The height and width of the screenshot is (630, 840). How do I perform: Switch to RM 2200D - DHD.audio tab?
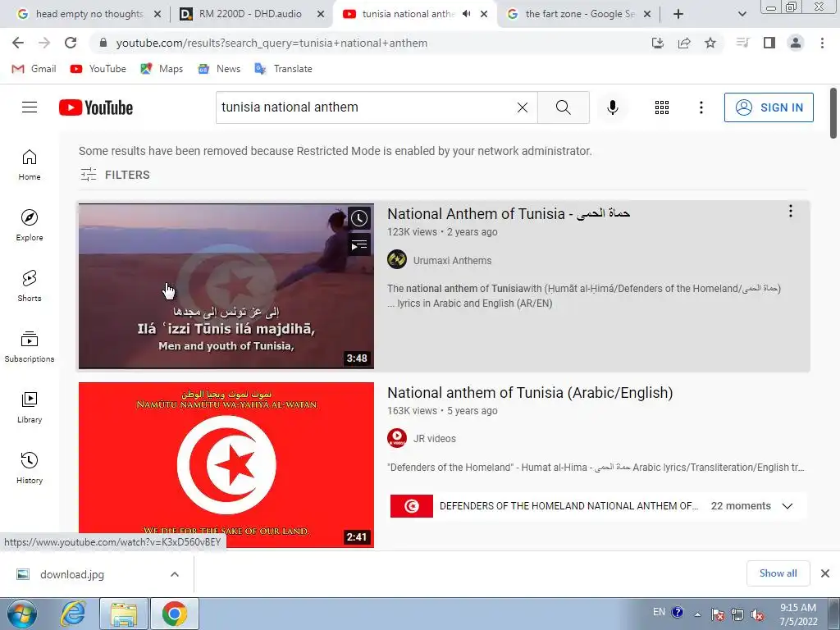[252, 14]
